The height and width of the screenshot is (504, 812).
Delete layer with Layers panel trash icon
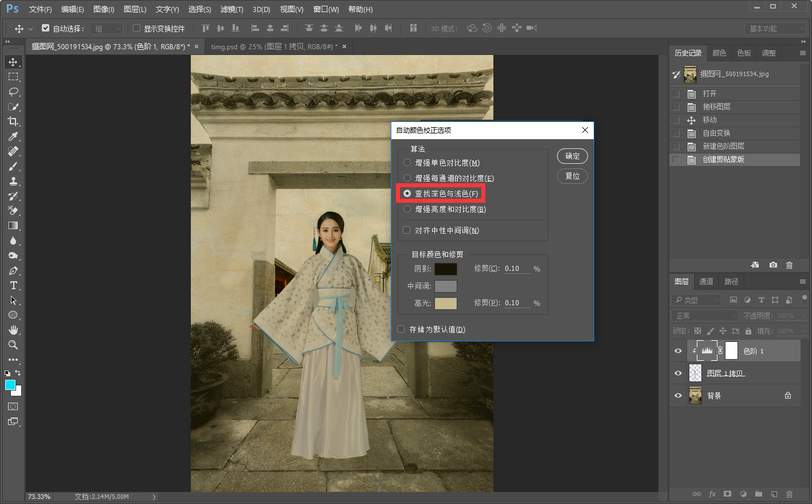[x=789, y=494]
